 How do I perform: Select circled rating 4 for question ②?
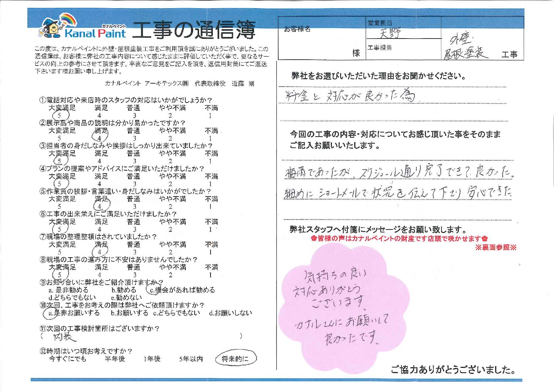pyautogui.click(x=99, y=138)
